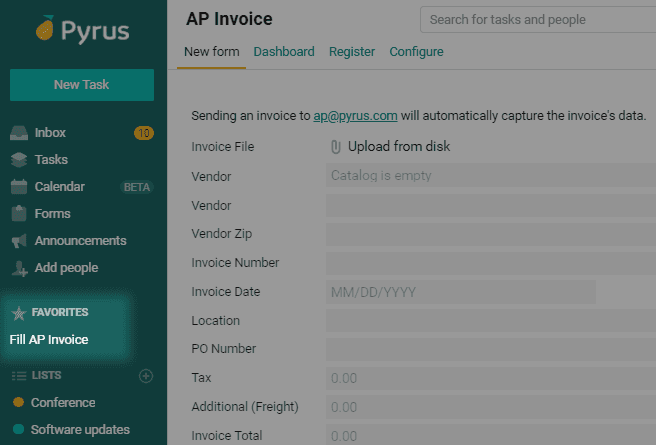The image size is (656, 445).
Task: Click the Pyrus pear logo
Action: pos(45,28)
